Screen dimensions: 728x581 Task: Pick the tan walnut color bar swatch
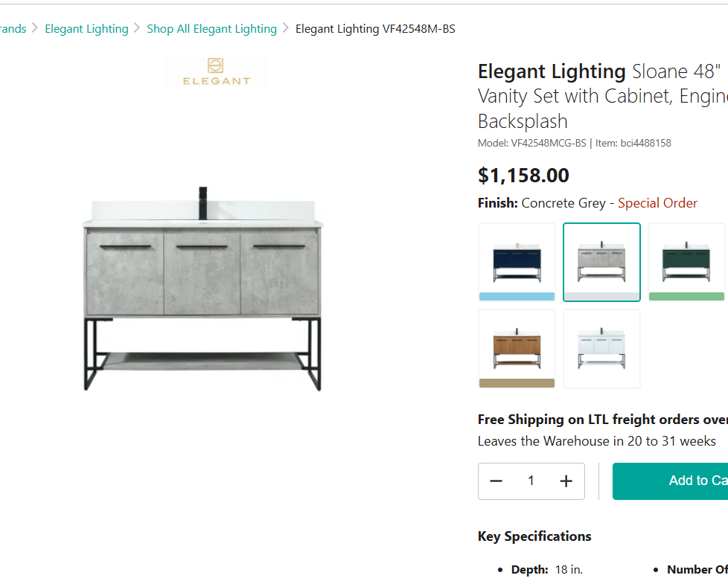(517, 383)
